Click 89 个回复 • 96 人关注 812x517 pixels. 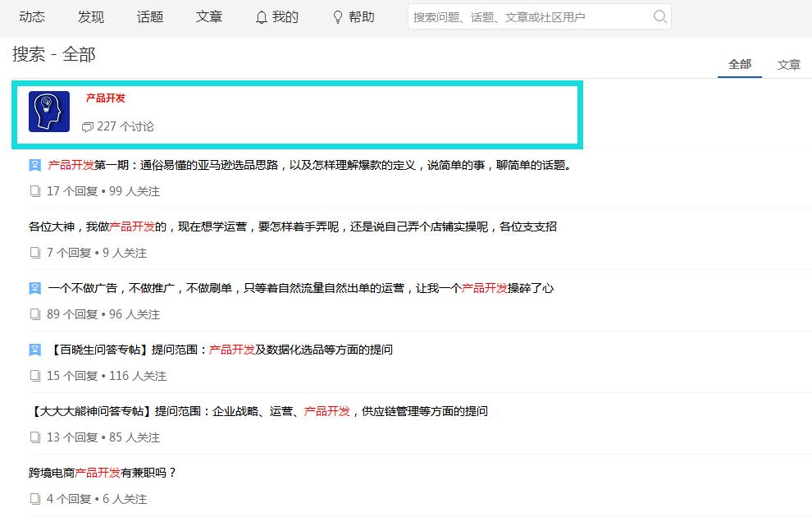pyautogui.click(x=103, y=314)
